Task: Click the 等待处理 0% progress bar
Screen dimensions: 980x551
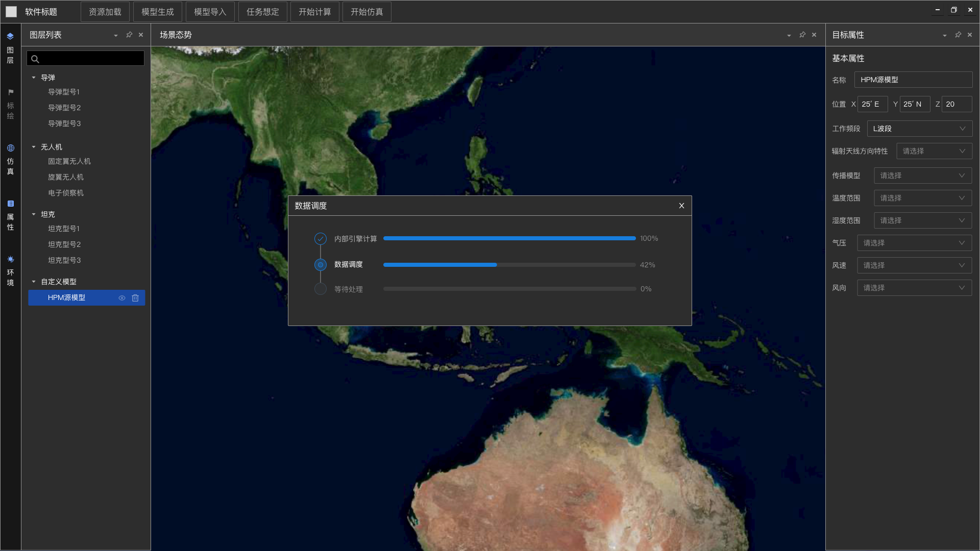Action: coord(509,289)
